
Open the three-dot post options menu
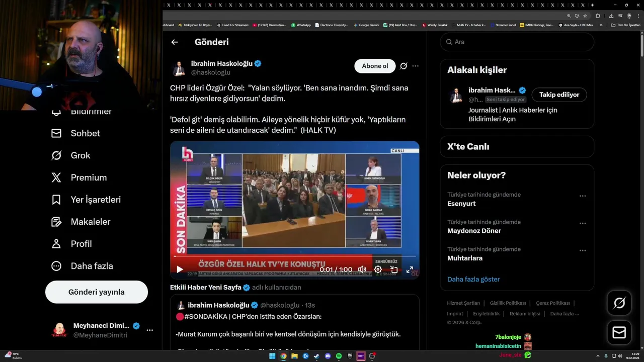tap(415, 66)
